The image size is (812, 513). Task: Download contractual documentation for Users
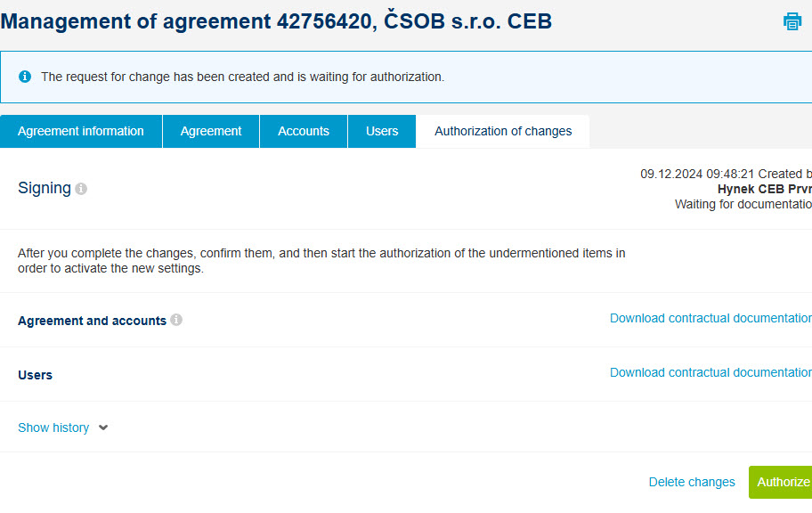click(710, 372)
